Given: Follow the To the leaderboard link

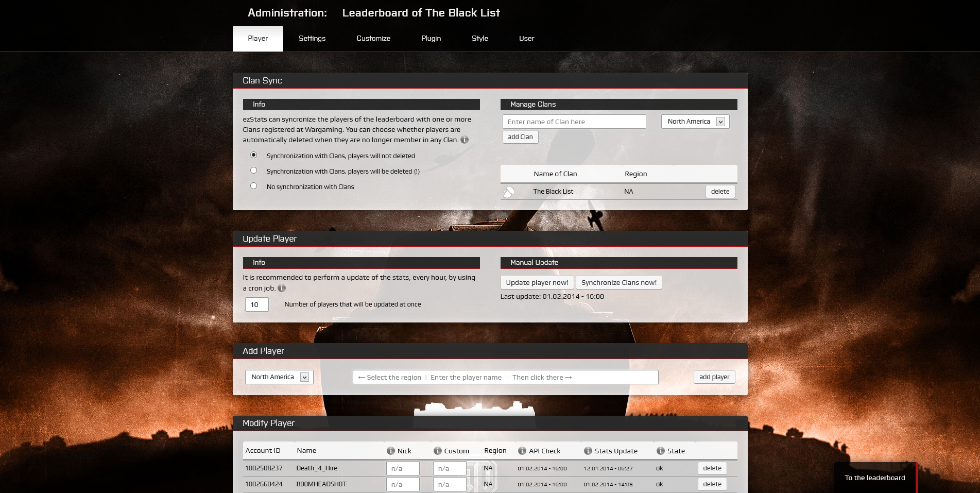Looking at the screenshot, I should pyautogui.click(x=874, y=478).
